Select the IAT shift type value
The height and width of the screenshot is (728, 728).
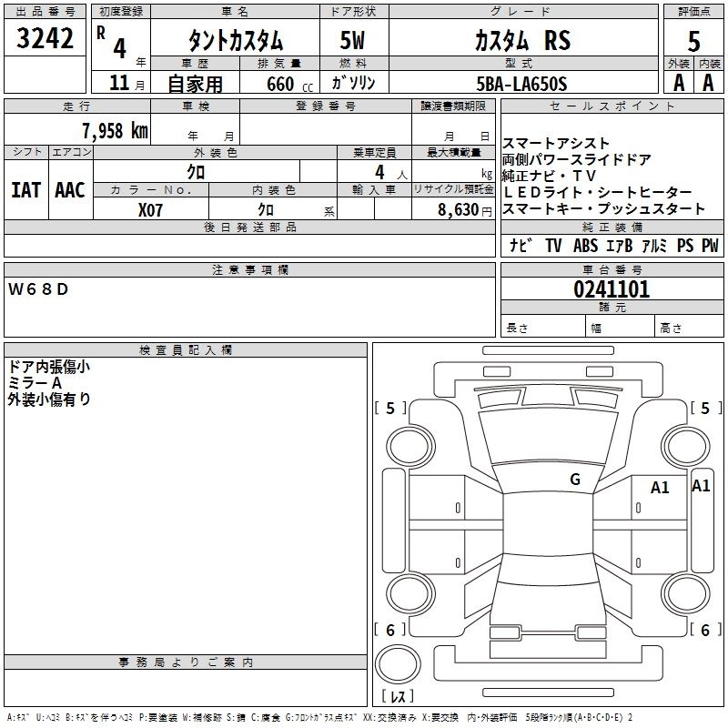click(x=25, y=189)
